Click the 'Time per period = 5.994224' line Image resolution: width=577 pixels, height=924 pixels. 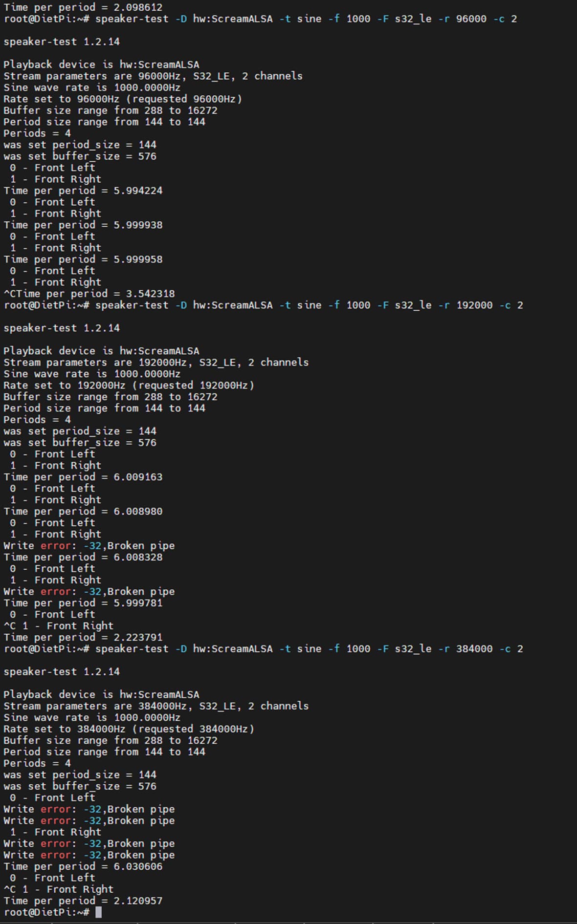(x=83, y=191)
